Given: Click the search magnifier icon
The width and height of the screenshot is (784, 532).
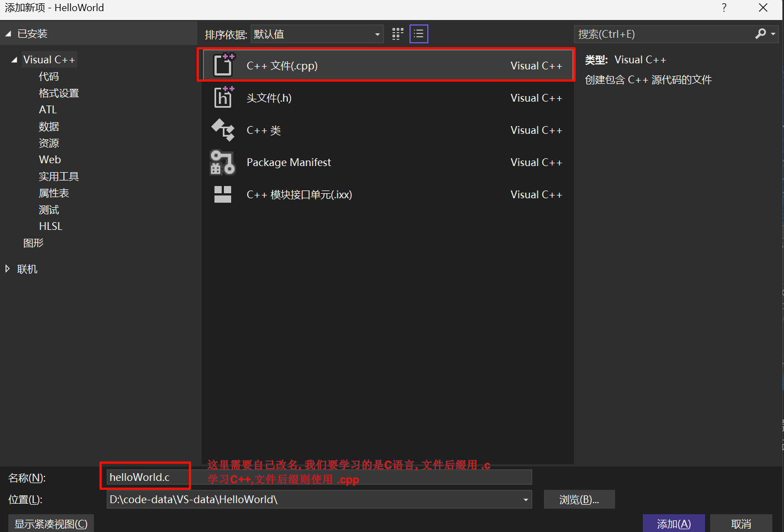Looking at the screenshot, I should pos(761,34).
